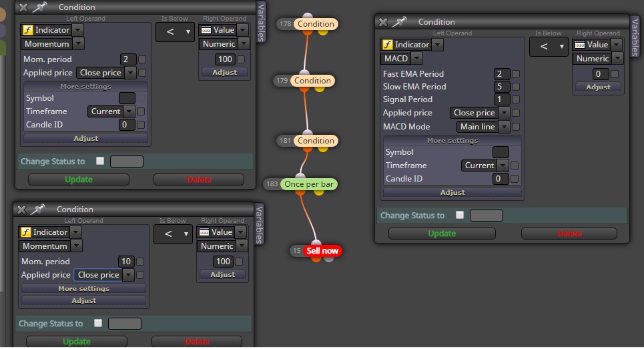
Task: Close the Condition panel with Mom. period 2
Action: [23, 7]
